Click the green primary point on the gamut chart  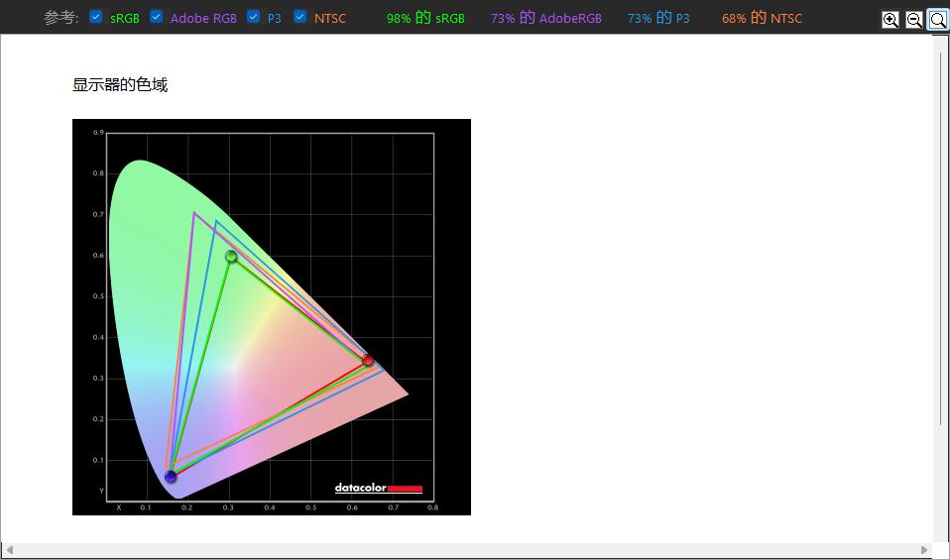(231, 257)
